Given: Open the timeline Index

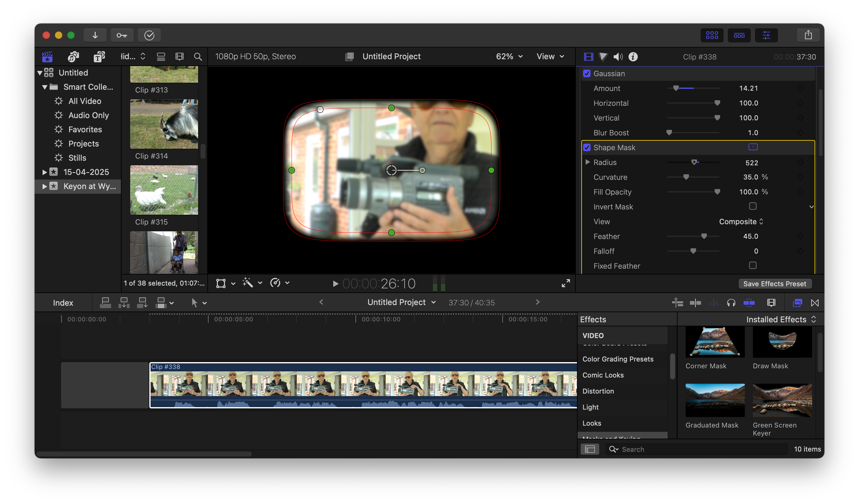Looking at the screenshot, I should [63, 303].
